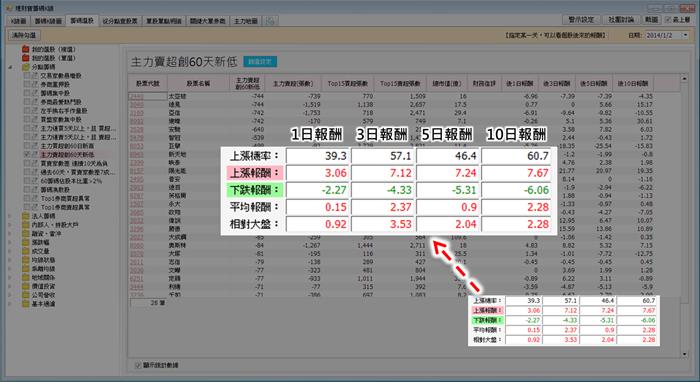Click the small chart icon beside 券商重押股
Screen dimensions: 700x382
click(35, 84)
